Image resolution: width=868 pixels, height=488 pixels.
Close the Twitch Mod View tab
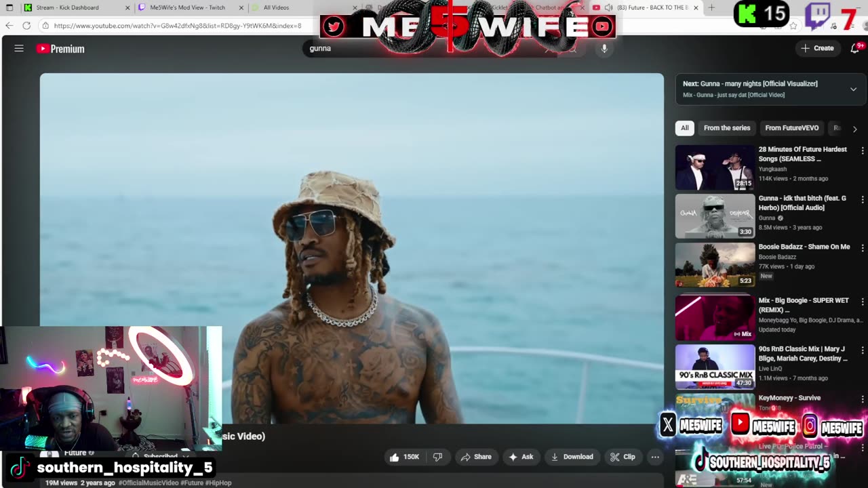pos(241,7)
